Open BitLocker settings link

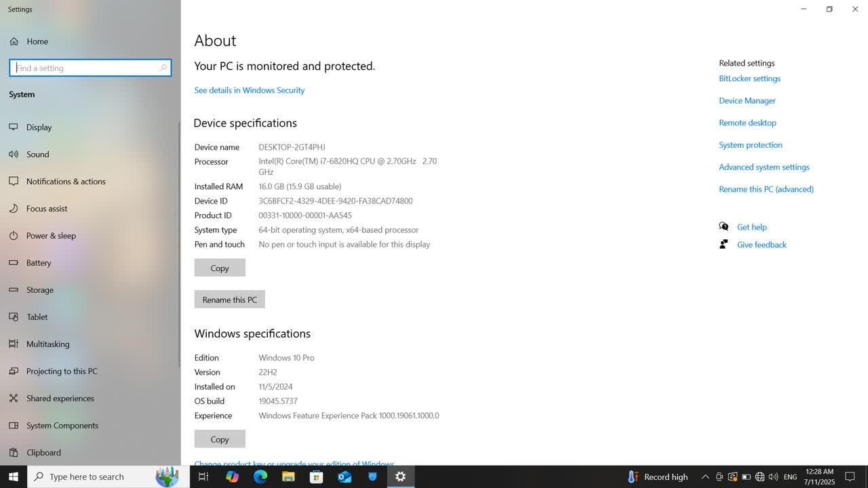point(749,79)
